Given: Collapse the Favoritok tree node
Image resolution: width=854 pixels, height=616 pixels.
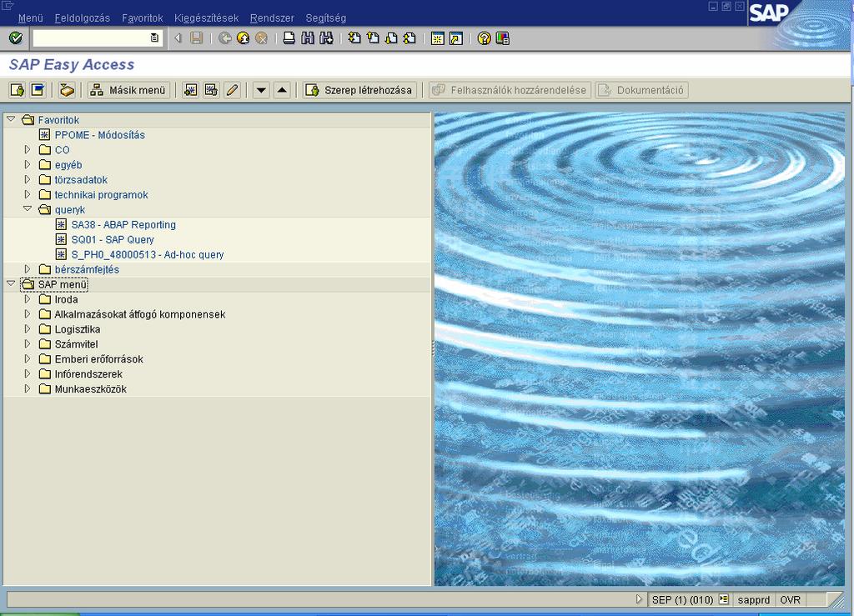Looking at the screenshot, I should click(11, 119).
